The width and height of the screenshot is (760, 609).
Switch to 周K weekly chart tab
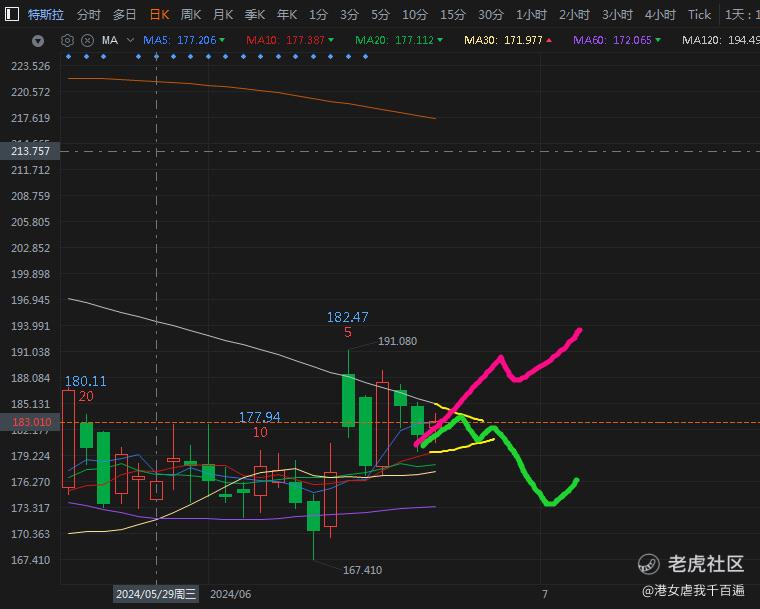coord(190,15)
